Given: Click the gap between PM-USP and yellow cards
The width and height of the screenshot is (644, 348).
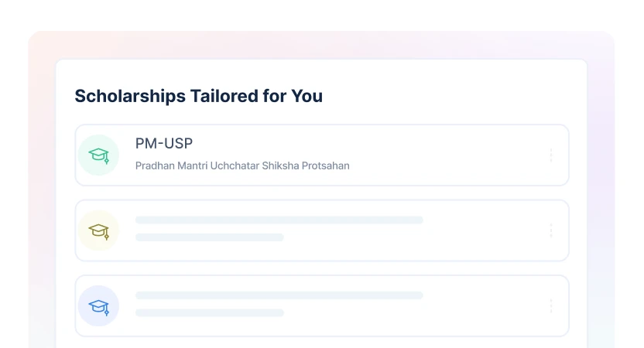Looking at the screenshot, I should [x=322, y=193].
